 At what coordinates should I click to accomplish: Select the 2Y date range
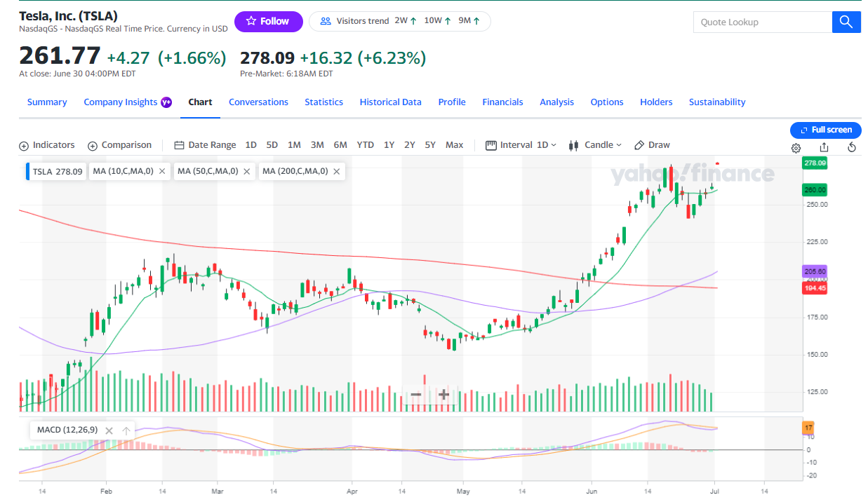(x=410, y=145)
